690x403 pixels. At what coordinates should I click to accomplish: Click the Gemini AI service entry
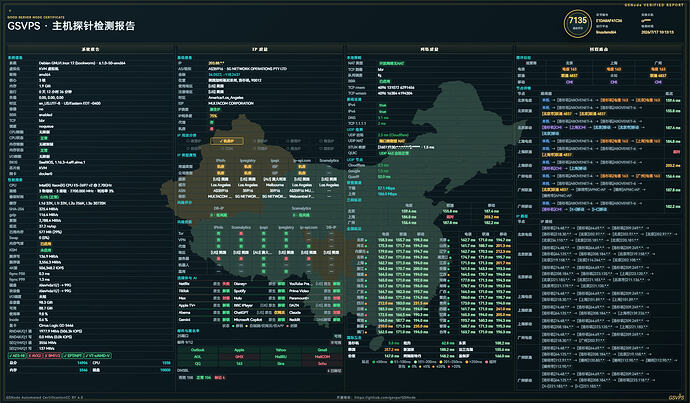click(204, 319)
